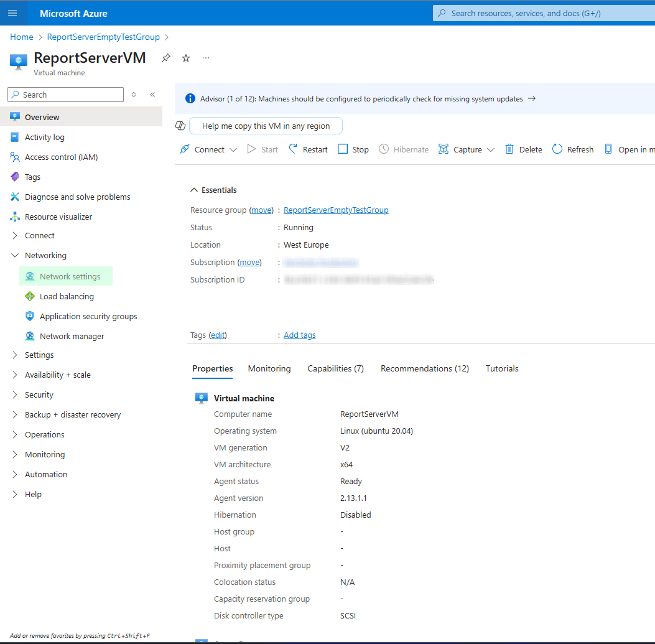
Task: Open the Connect dropdown in toolbar
Action: (x=233, y=150)
